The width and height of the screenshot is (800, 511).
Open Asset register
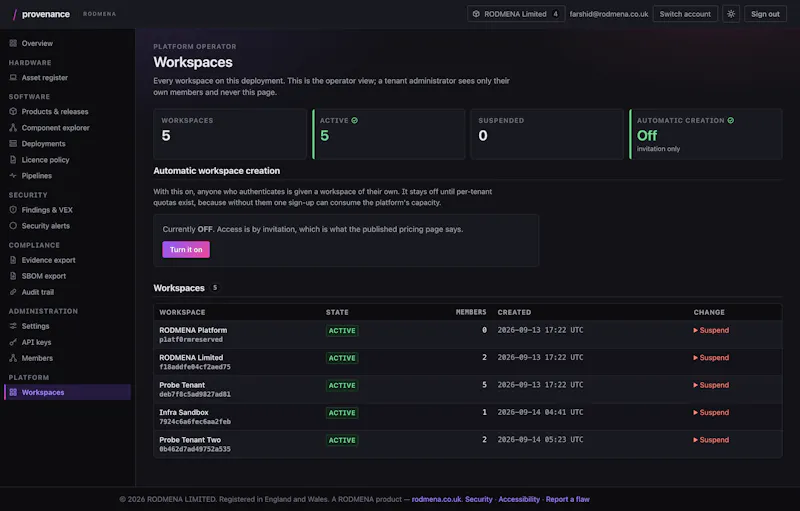[x=67, y=78]
